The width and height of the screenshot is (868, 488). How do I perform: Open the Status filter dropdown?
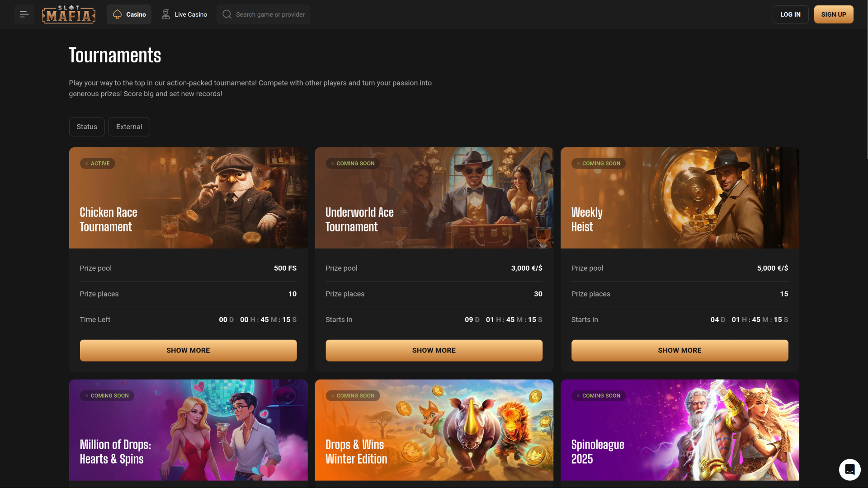click(x=87, y=127)
